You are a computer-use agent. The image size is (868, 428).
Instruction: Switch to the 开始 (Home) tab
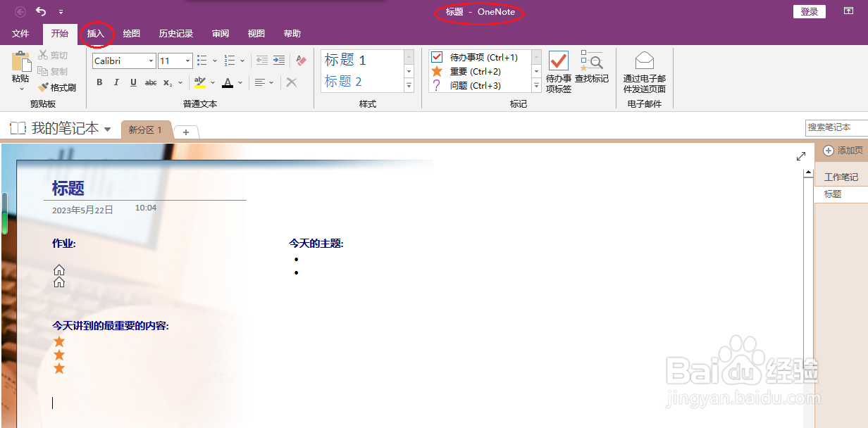[60, 34]
